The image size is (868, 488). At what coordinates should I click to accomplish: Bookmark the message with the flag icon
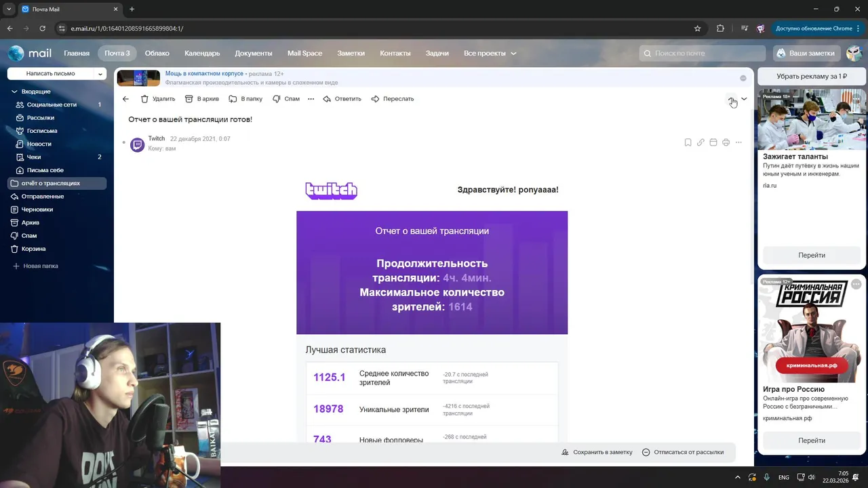point(688,142)
